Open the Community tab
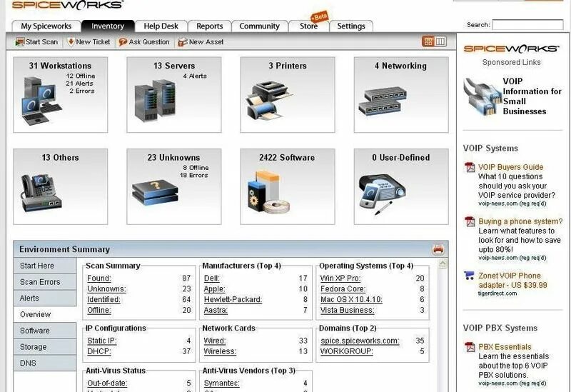 tap(259, 26)
